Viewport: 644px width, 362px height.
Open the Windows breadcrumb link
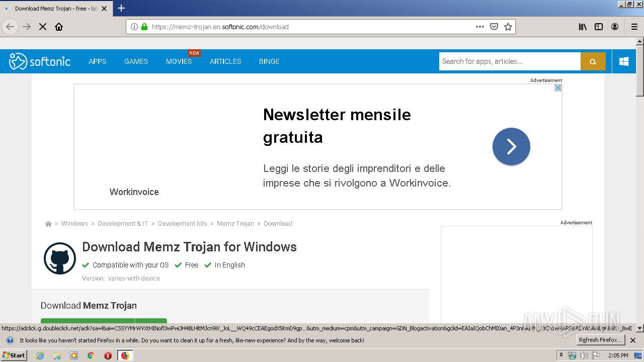click(74, 224)
